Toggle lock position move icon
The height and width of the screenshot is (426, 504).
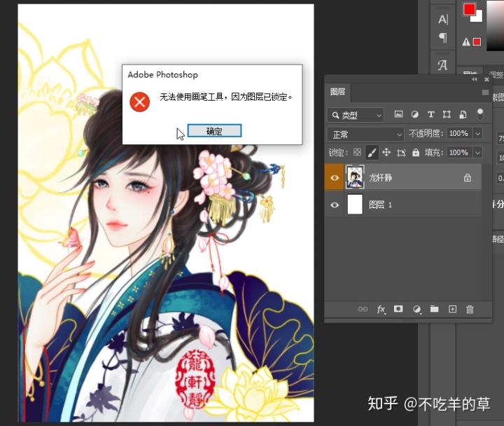(x=386, y=152)
